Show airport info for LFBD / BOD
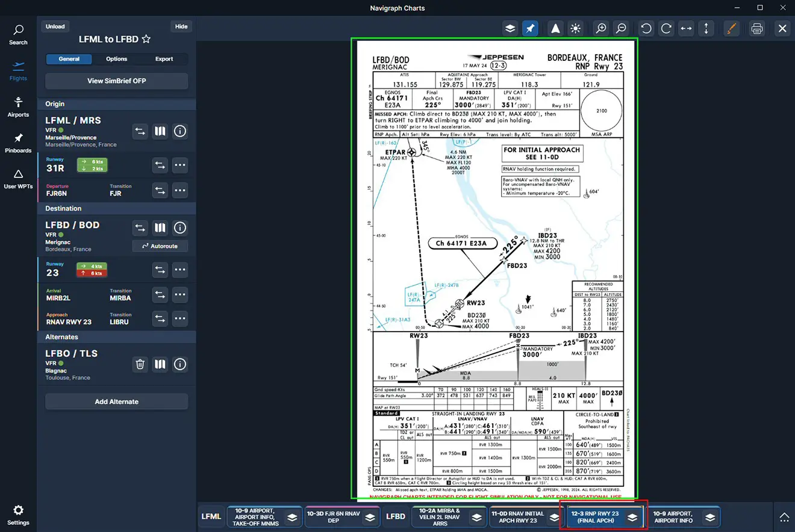Viewport: 795px width, 532px height. 179,227
